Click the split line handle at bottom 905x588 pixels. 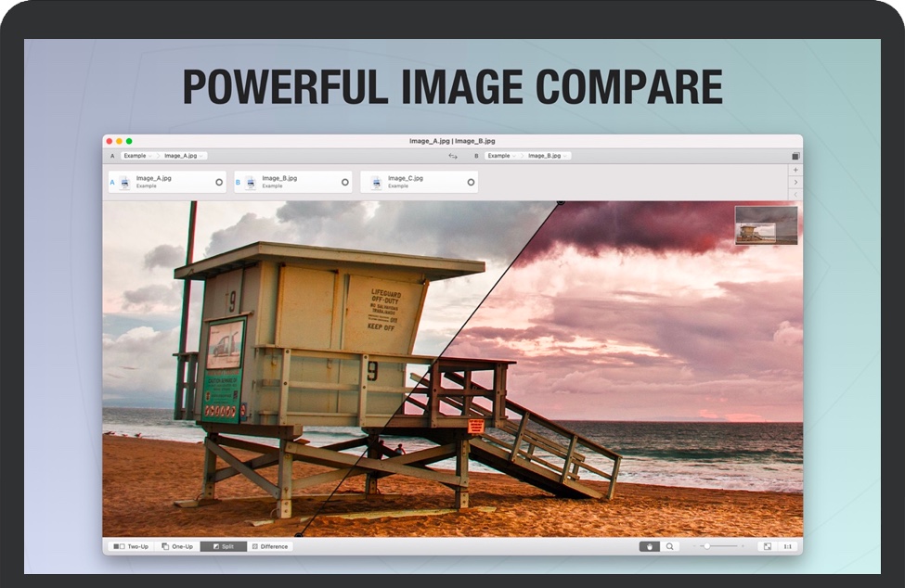click(298, 535)
